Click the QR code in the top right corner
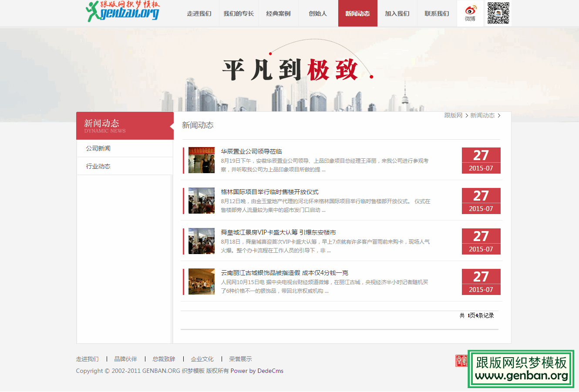The width and height of the screenshot is (579, 392). tap(498, 13)
